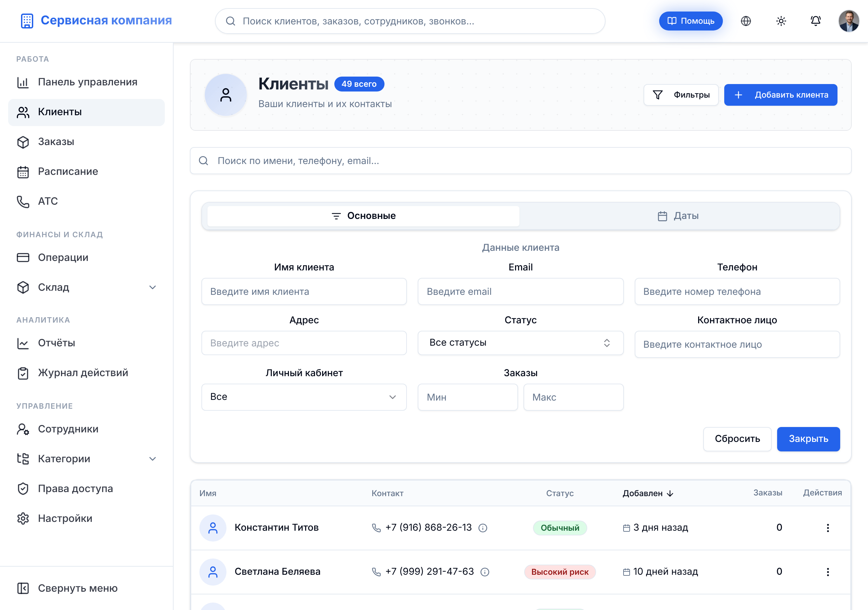Select the Основные tab
Image resolution: width=868 pixels, height=610 pixels.
pos(363,216)
